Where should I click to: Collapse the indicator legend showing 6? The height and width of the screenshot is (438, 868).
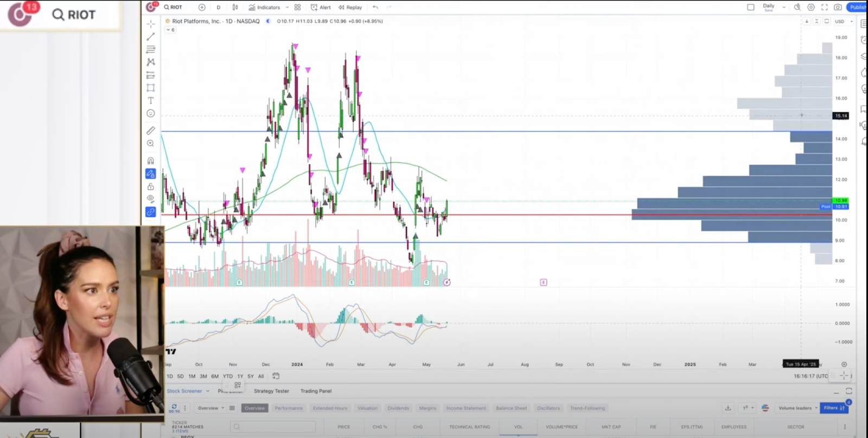170,30
